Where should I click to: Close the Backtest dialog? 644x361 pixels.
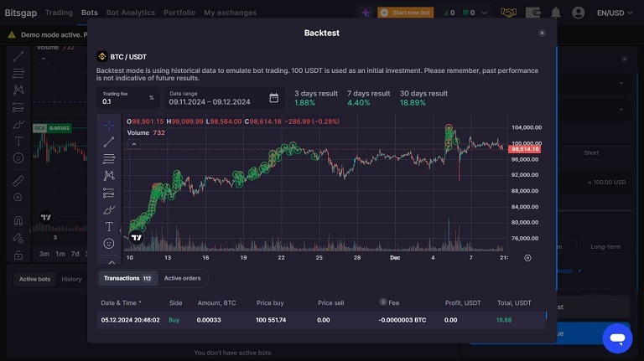click(x=543, y=34)
